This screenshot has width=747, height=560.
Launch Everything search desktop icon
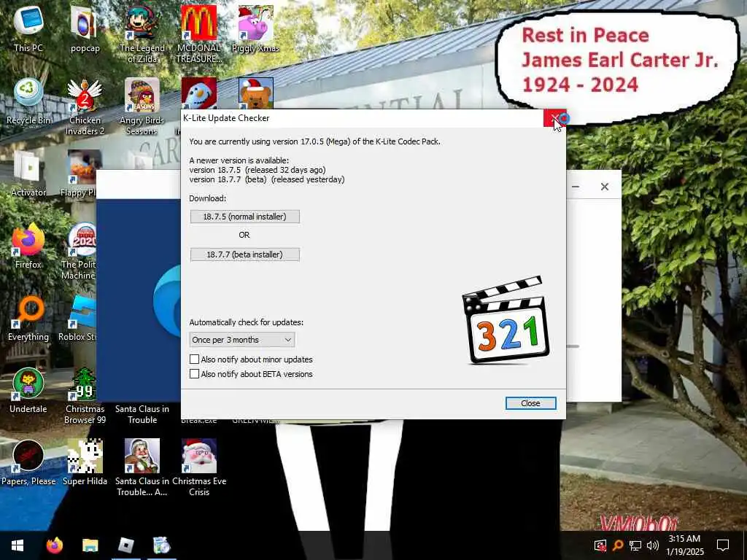[28, 318]
